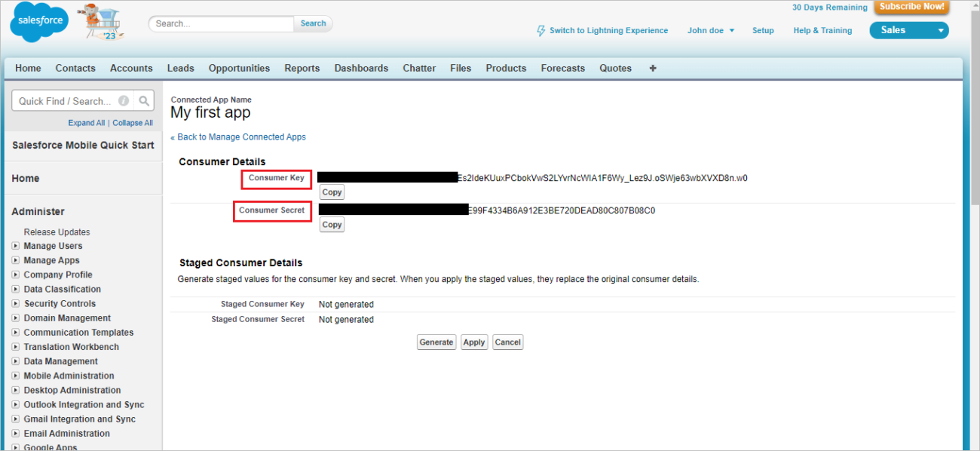Click the lightning bolt beside Switch to Lightning Experience
This screenshot has width=980, height=451.
541,30
